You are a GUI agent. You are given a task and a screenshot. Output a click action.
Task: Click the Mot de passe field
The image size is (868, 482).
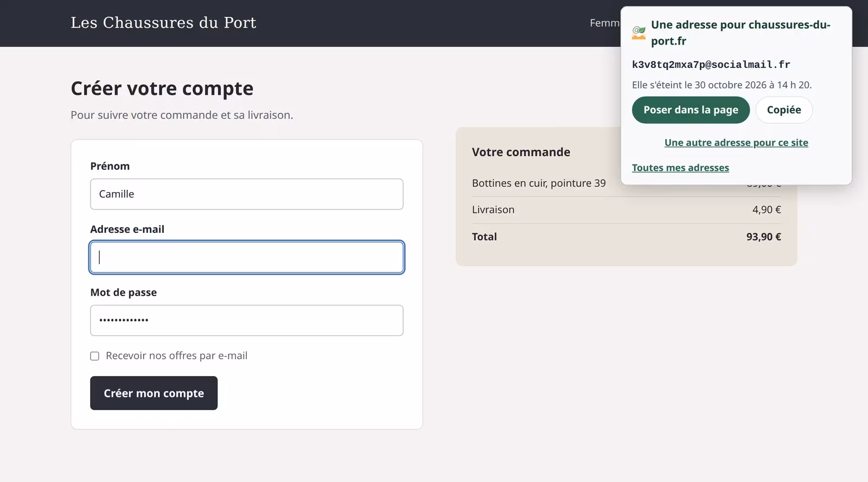[x=247, y=320]
